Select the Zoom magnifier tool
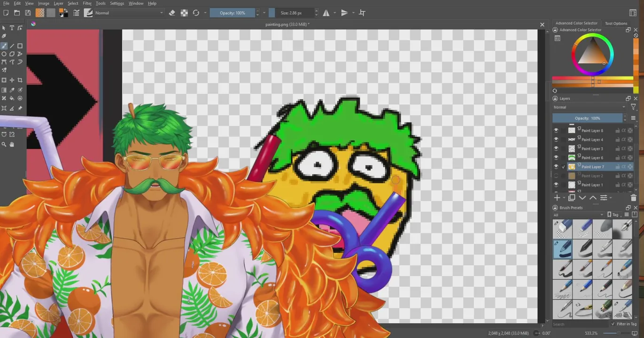Screen dimensions: 644x338 (4, 145)
